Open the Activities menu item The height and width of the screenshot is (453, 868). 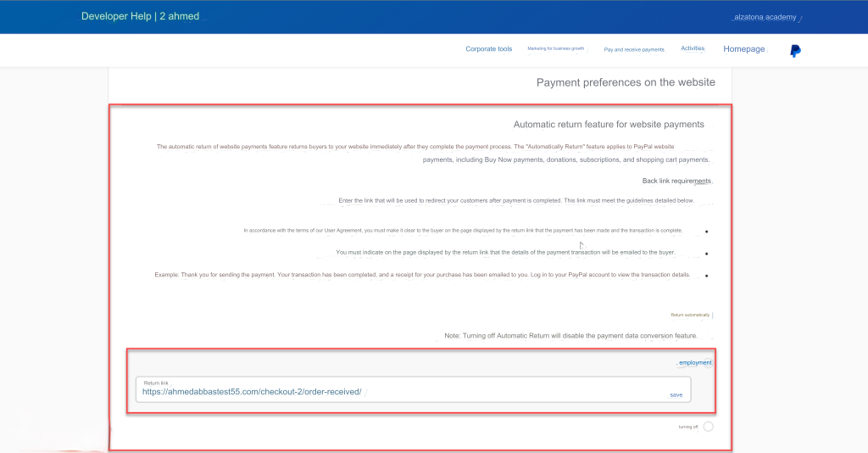click(693, 48)
